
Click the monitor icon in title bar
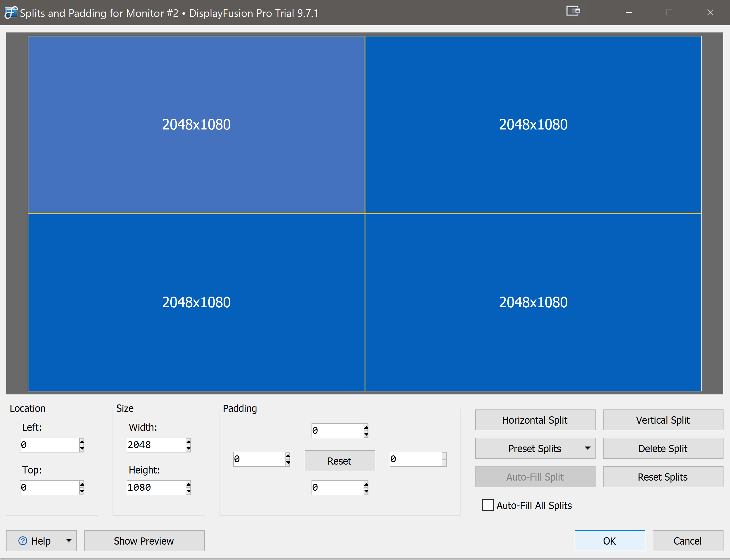point(573,11)
